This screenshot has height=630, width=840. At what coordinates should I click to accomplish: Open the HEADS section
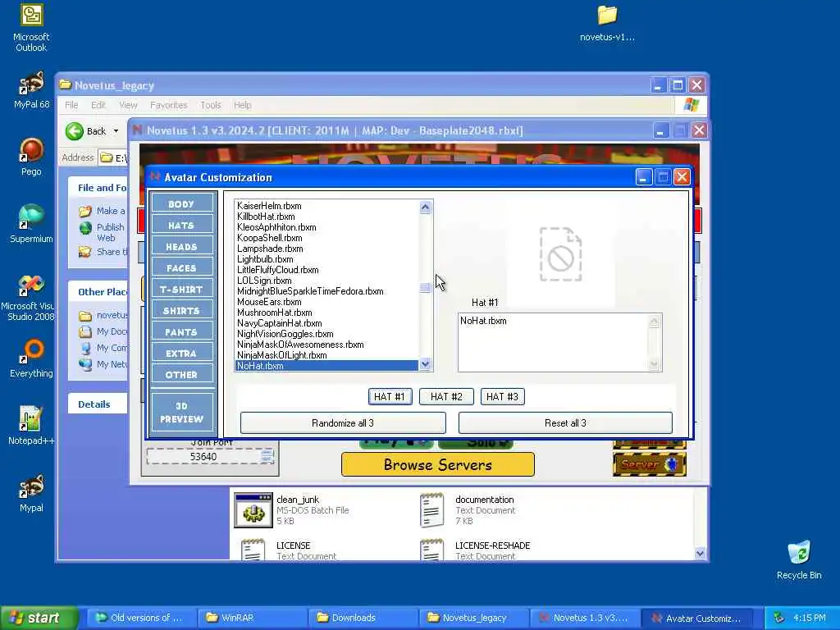(181, 246)
